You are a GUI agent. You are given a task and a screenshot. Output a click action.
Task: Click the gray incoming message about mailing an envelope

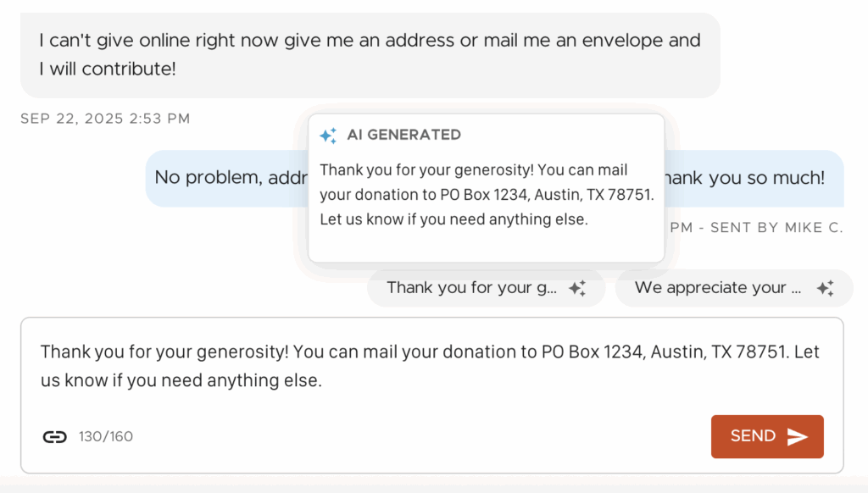[x=370, y=54]
